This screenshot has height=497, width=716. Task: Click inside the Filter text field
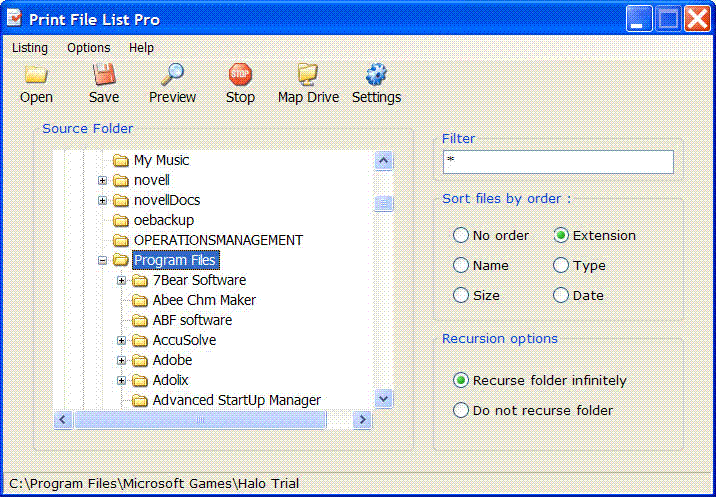tap(558, 162)
